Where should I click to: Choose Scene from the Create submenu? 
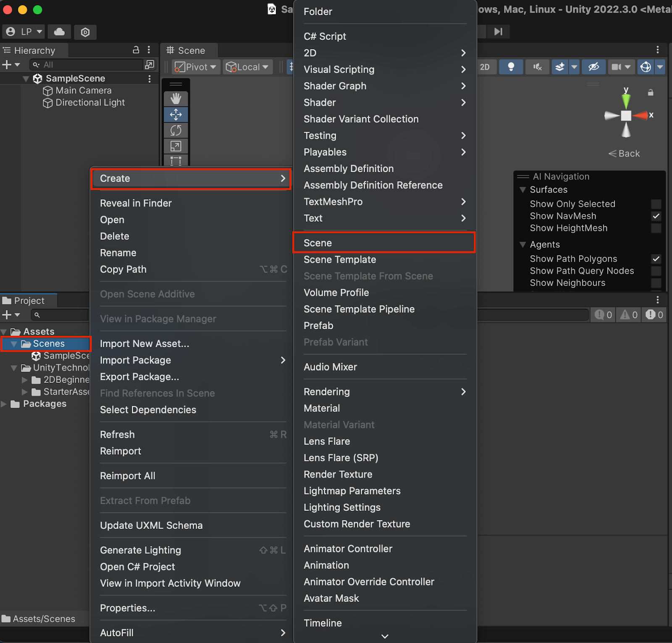(318, 243)
